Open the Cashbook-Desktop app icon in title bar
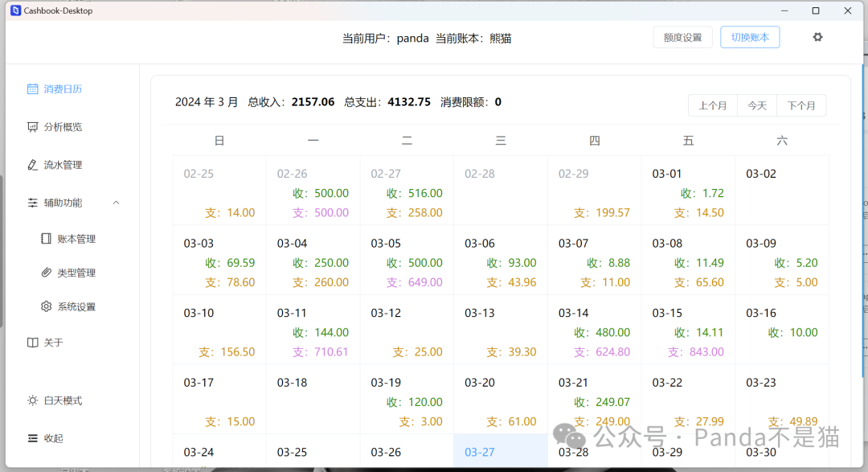 coord(15,10)
